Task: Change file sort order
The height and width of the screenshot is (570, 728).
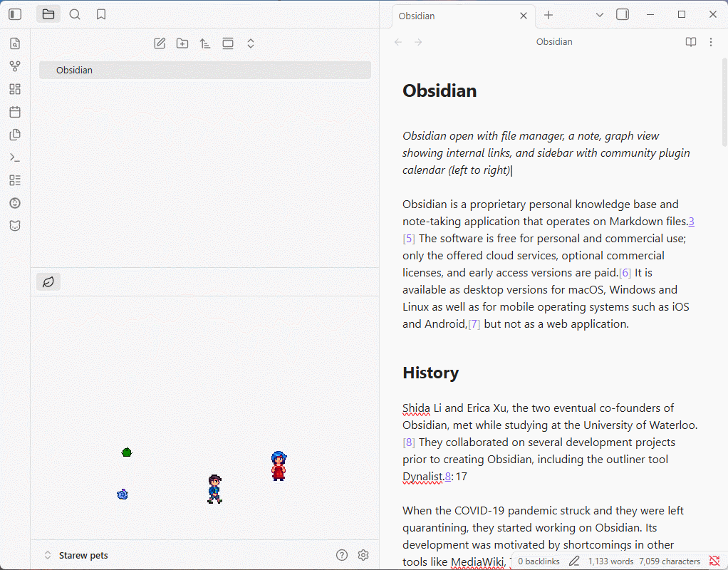Action: coord(205,43)
